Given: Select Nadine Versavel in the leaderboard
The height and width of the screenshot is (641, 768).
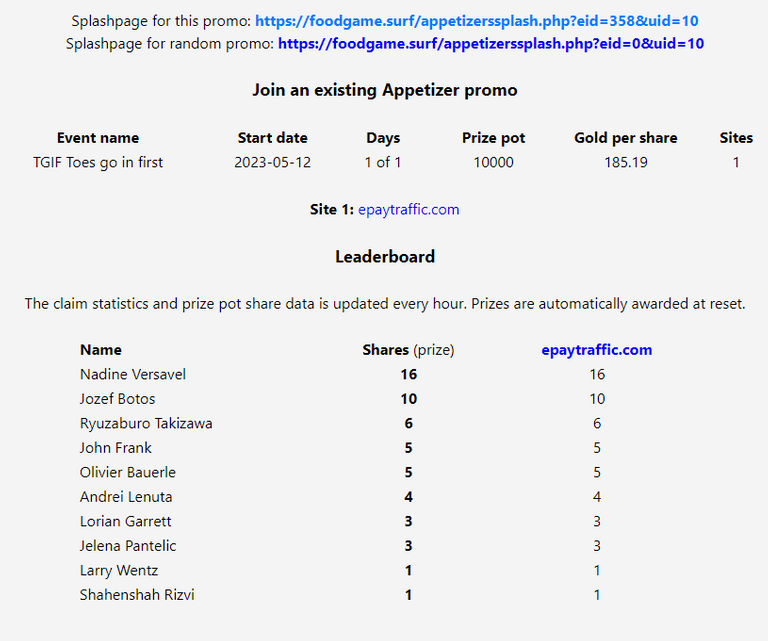Looking at the screenshot, I should click(x=133, y=374).
